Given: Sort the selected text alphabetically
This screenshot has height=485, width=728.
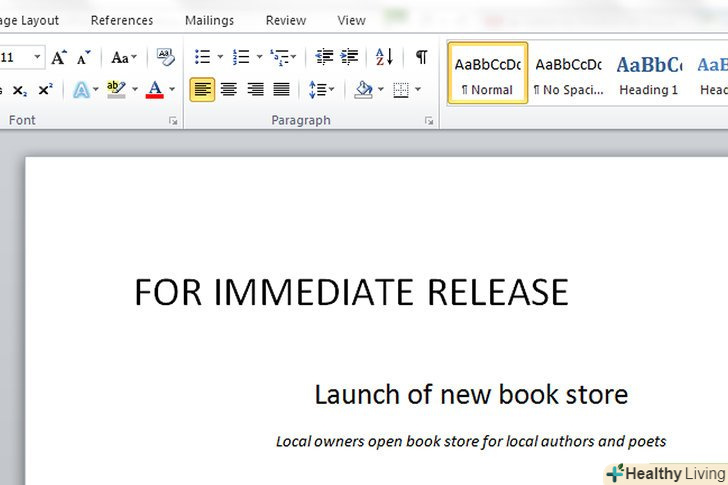Looking at the screenshot, I should coord(384,58).
